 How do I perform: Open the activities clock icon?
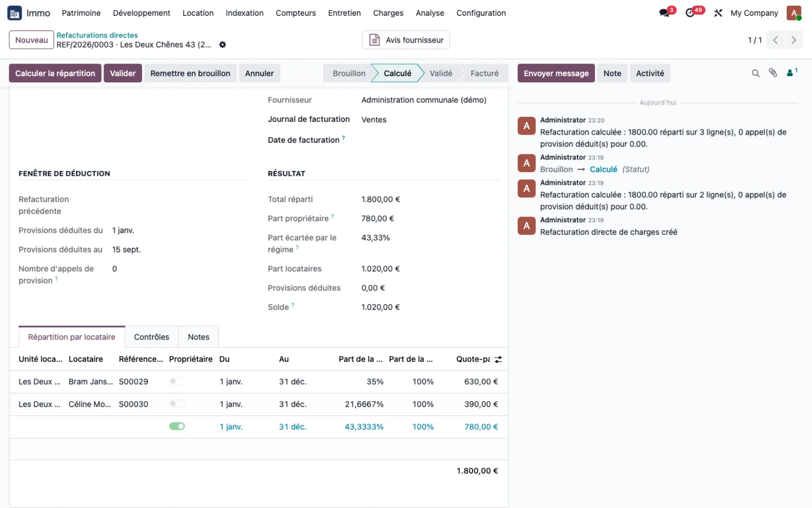[690, 13]
